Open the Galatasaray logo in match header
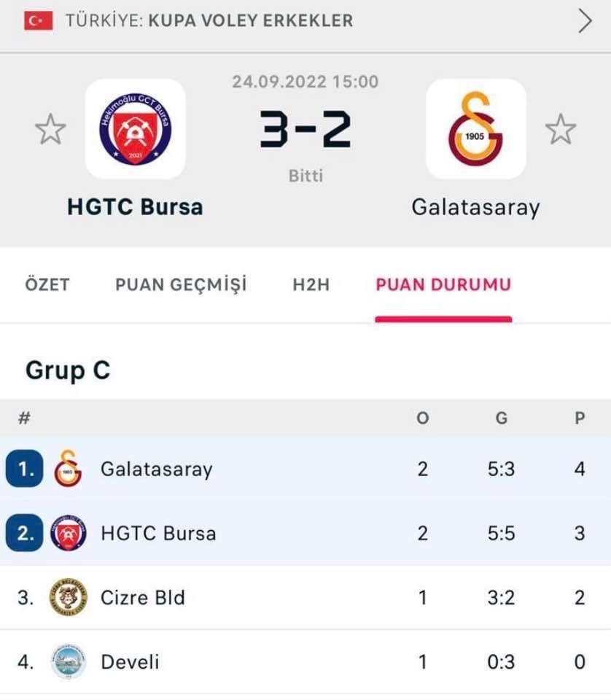 (x=475, y=129)
